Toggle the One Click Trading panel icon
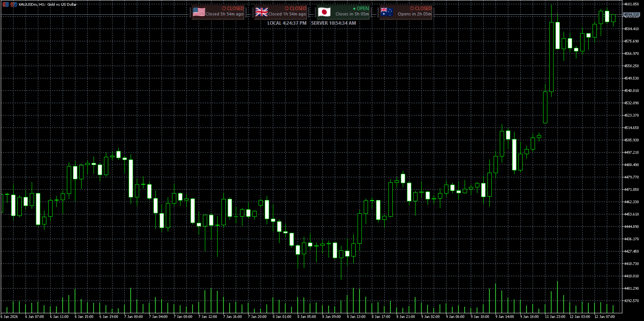644x321 pixels. tap(14, 5)
